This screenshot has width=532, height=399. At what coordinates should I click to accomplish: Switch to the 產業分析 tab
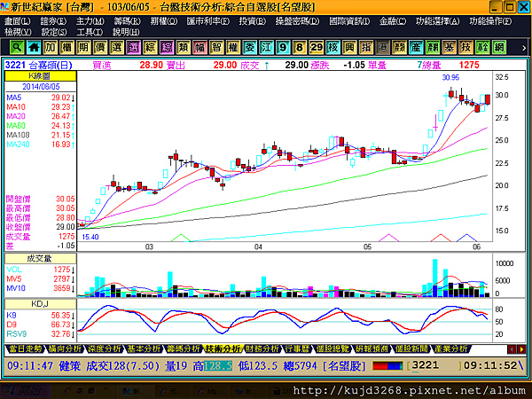click(450, 348)
